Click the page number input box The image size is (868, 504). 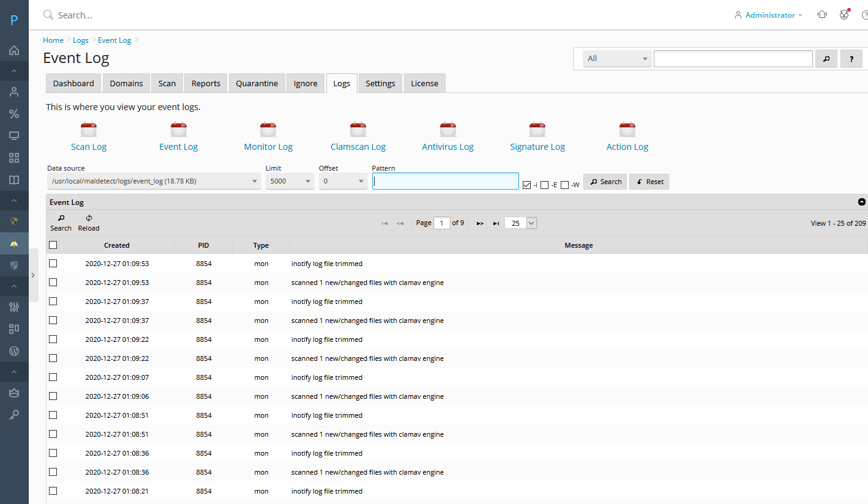pos(442,223)
